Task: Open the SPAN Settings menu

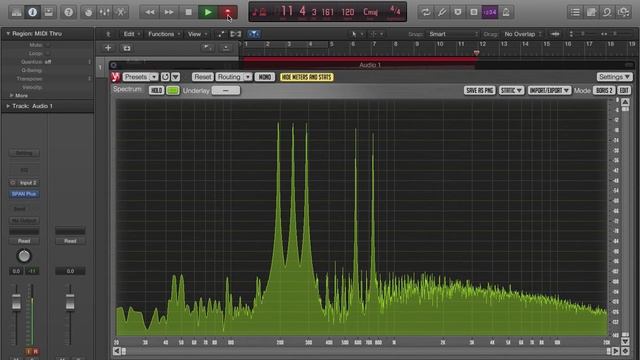Action: [x=614, y=77]
